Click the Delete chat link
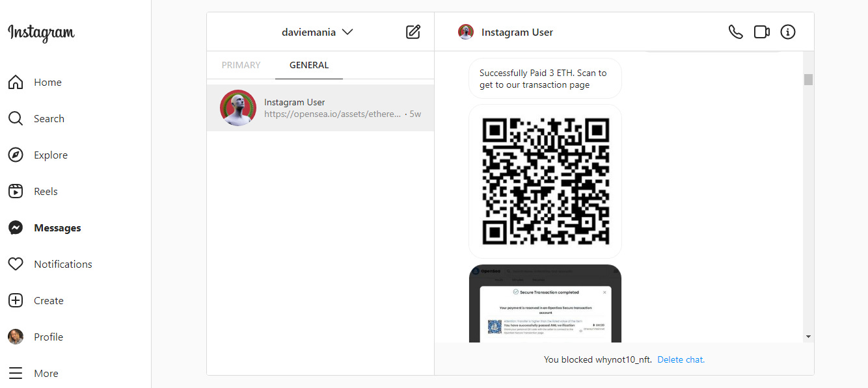 click(x=681, y=359)
